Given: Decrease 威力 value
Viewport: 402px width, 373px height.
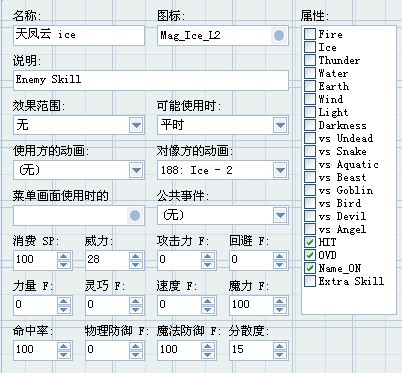Looking at the screenshot, I should [136, 265].
